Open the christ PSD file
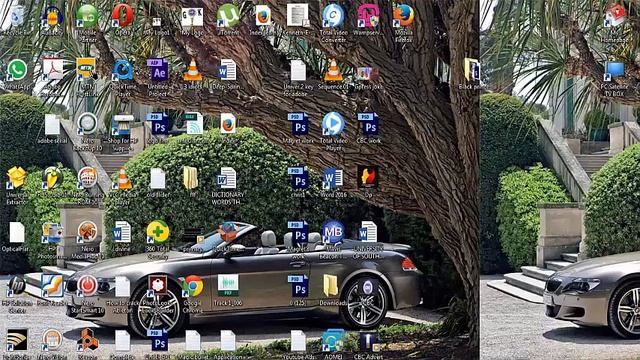 point(299,178)
